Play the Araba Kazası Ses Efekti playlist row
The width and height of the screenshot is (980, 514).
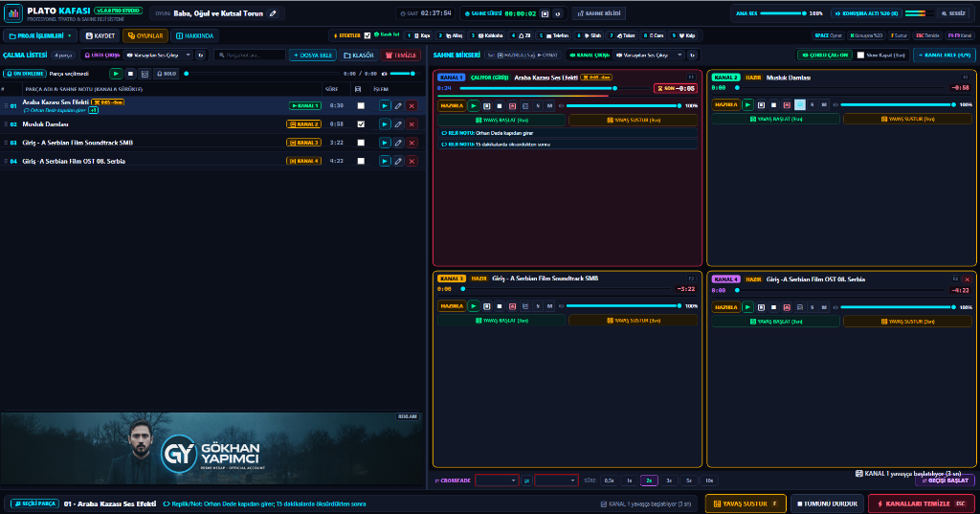pos(385,105)
